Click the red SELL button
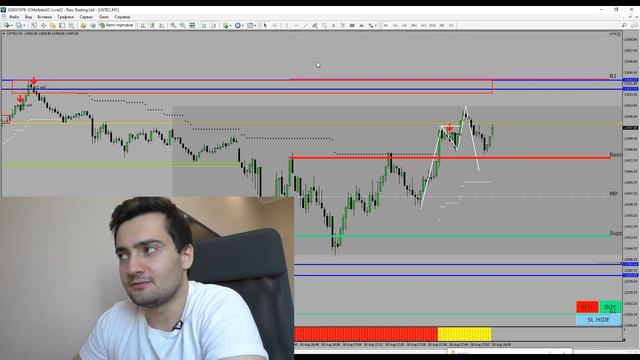The image size is (640, 360). [x=587, y=307]
